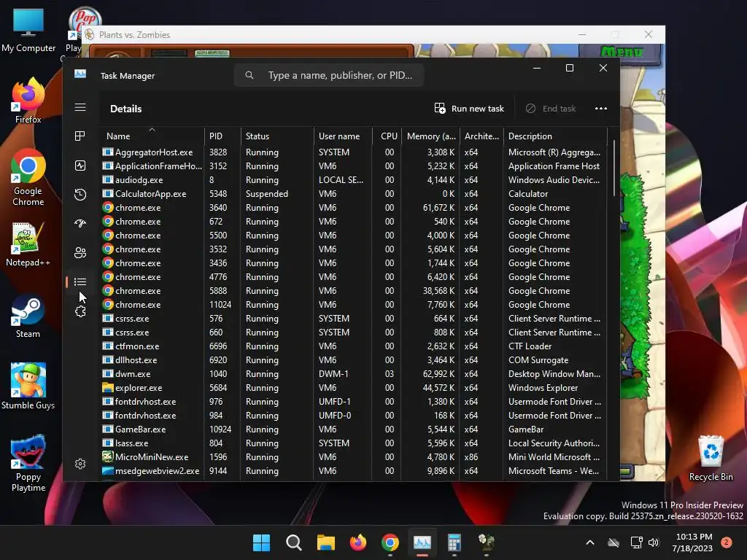
Task: Go to Processes page in sidebar
Action: pos(80,136)
